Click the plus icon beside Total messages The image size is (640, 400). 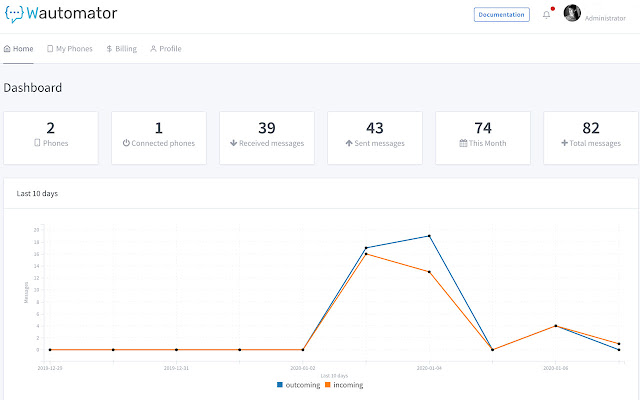[564, 143]
